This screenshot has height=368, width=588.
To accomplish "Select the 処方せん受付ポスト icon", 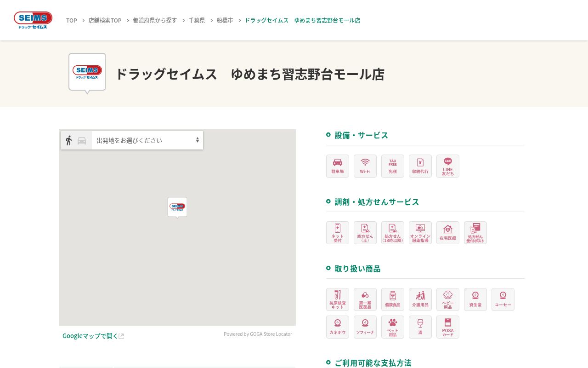I will pos(475,233).
